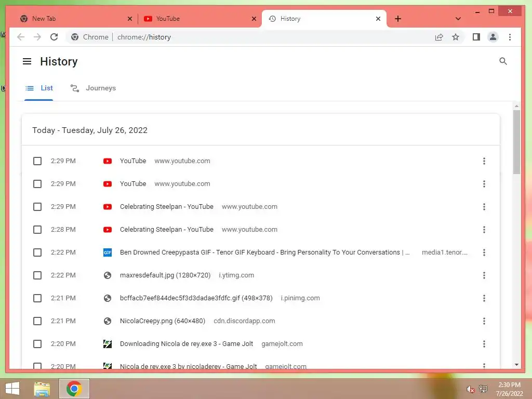Open Windows Start button
The height and width of the screenshot is (399, 532).
coord(12,389)
